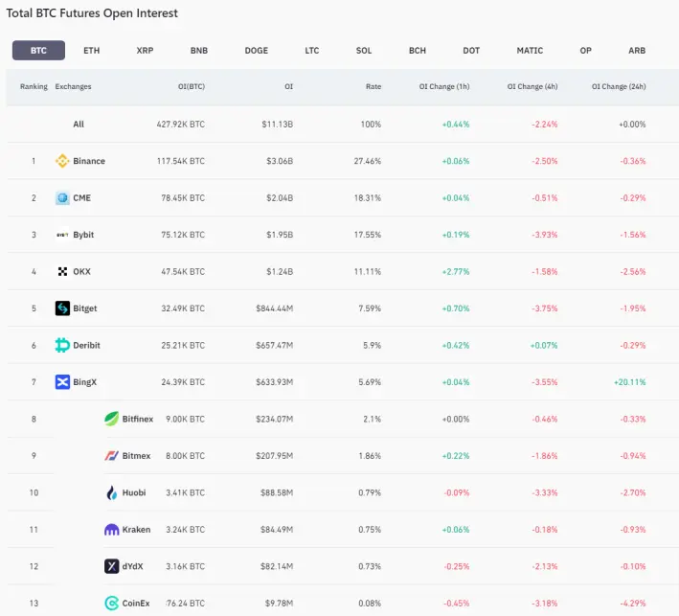679x616 pixels.
Task: Click Deribit's +0.07% 4h change
Action: 544,345
